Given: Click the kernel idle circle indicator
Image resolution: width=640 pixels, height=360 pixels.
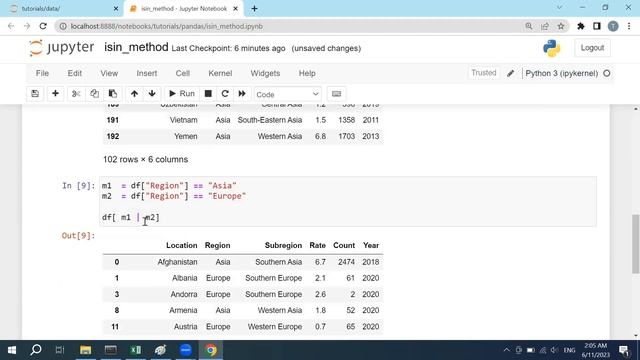Looking at the screenshot, I should click(x=607, y=73).
